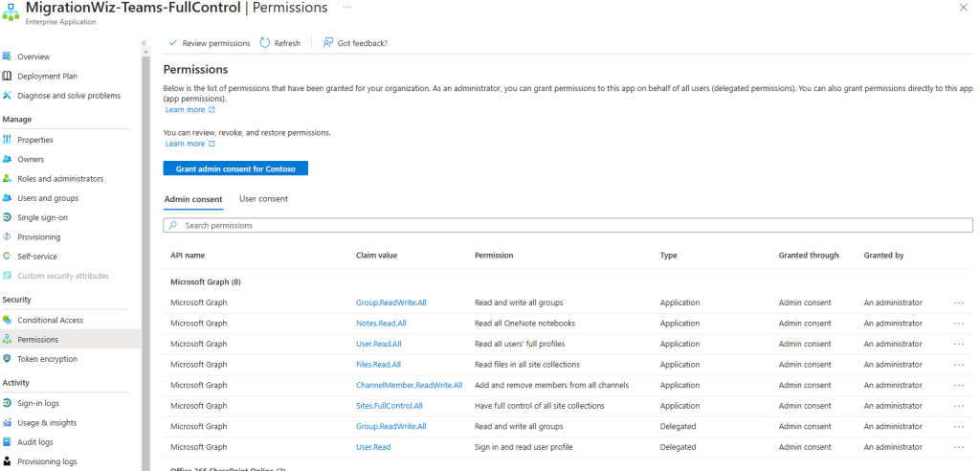Viewport: 980px width, 471px height.
Task: Click the Granted by column header
Action: click(883, 256)
